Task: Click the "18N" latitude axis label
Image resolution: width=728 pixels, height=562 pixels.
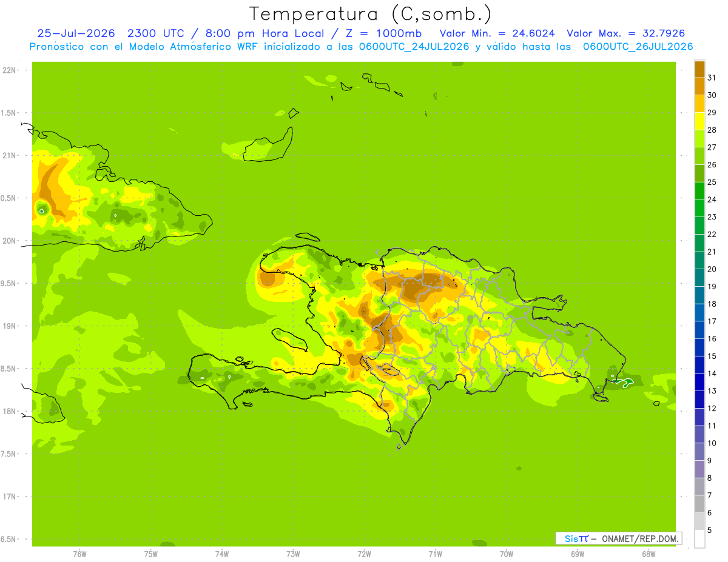Action: tap(8, 411)
